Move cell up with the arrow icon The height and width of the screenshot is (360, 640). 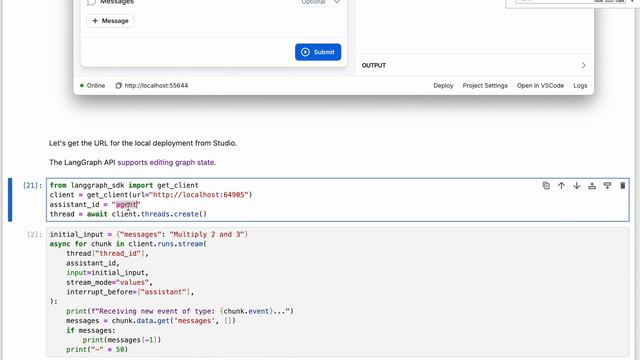click(x=561, y=186)
